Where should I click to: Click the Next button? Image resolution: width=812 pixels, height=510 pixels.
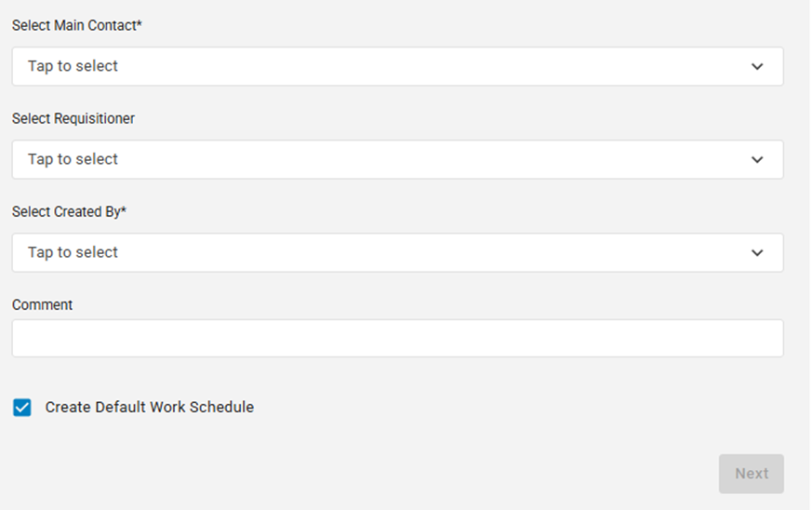point(751,474)
